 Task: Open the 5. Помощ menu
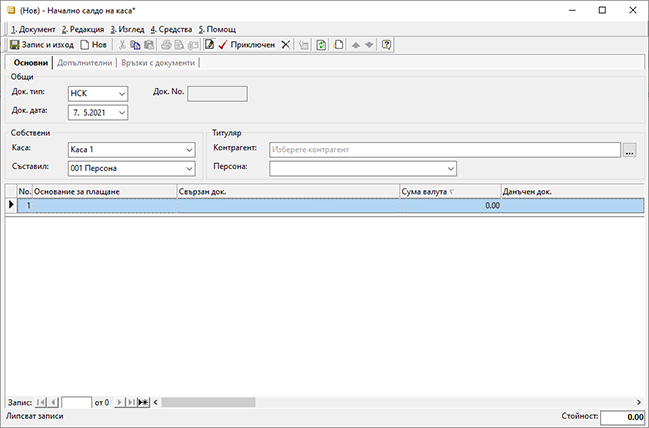coord(217,29)
